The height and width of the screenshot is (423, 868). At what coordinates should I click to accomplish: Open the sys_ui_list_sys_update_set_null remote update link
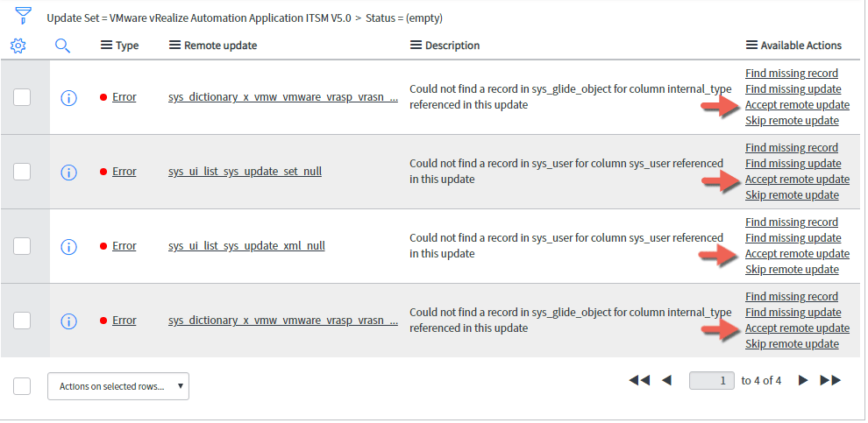[x=245, y=172]
